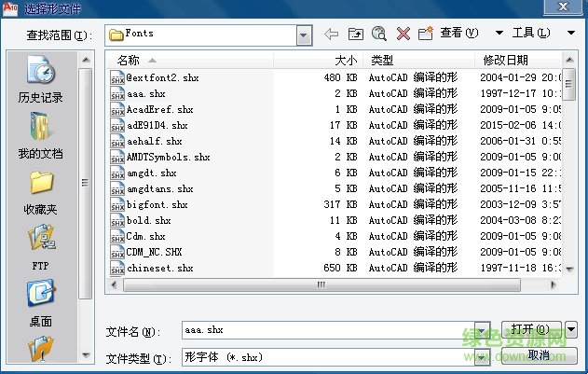588x374 pixels.
Task: Click the file list scroll-left arrow
Action: pyautogui.click(x=114, y=285)
